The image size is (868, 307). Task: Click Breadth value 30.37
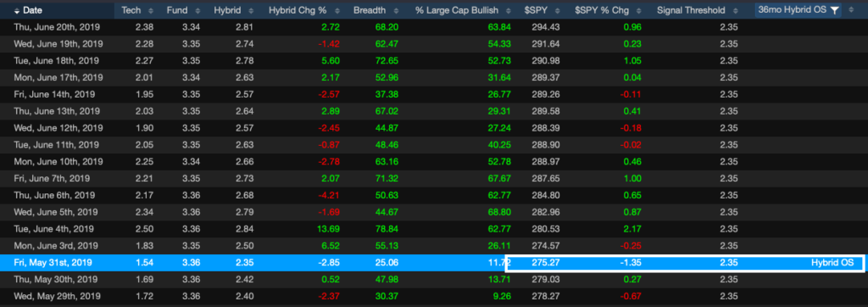click(x=387, y=296)
